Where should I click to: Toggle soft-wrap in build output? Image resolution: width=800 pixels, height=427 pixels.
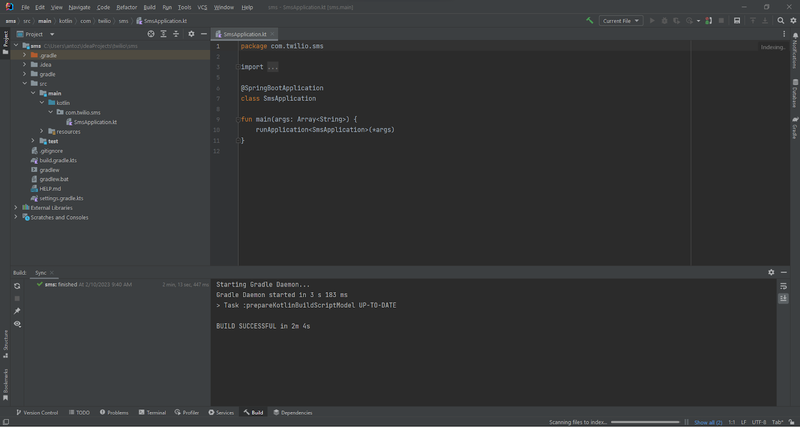pos(783,286)
